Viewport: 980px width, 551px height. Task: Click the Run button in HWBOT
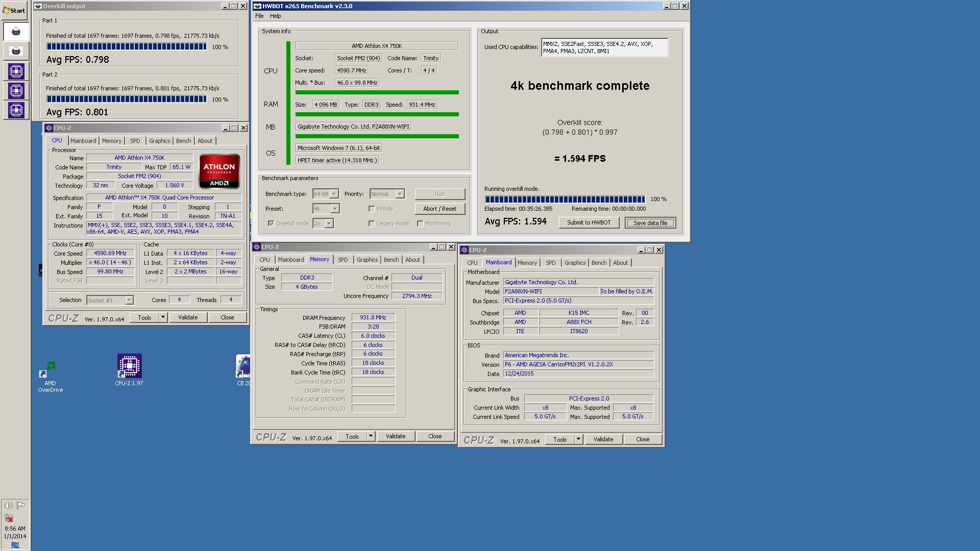(x=440, y=194)
